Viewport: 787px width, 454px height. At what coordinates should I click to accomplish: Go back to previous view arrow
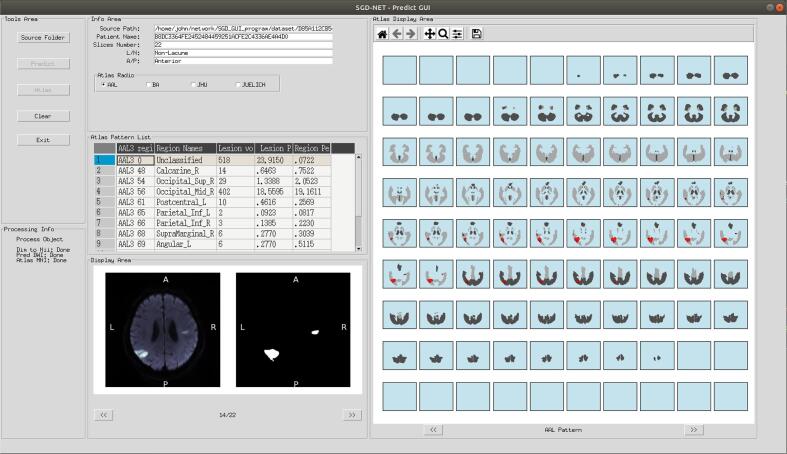click(396, 34)
